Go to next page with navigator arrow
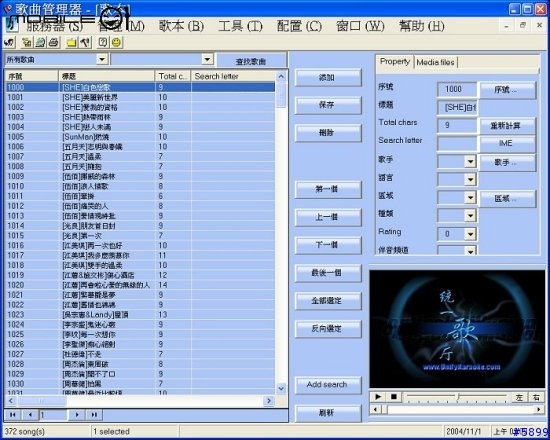 77,415
